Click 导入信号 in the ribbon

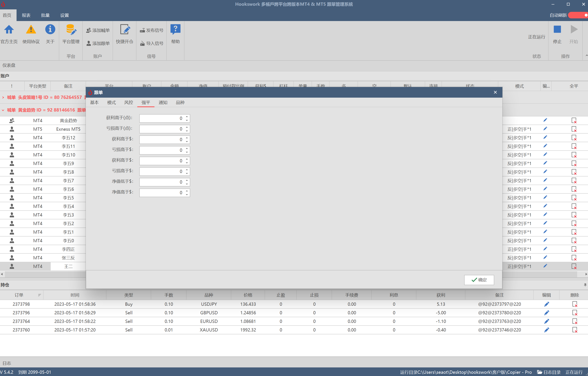[151, 43]
